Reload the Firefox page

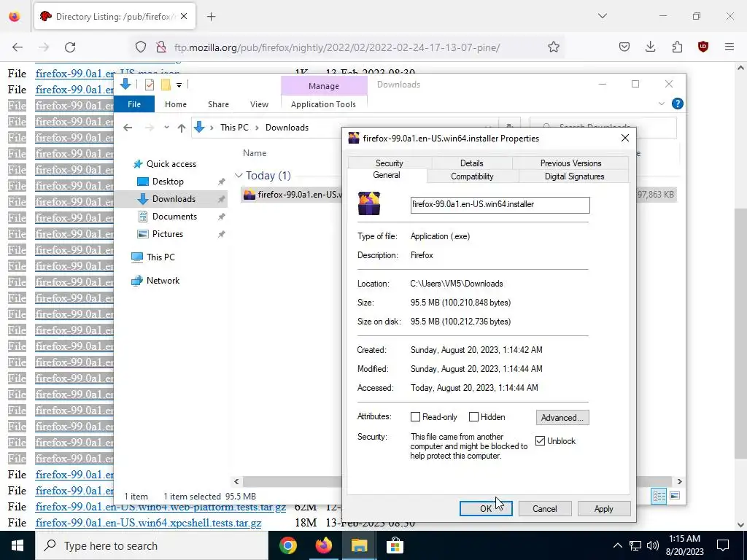(x=70, y=47)
